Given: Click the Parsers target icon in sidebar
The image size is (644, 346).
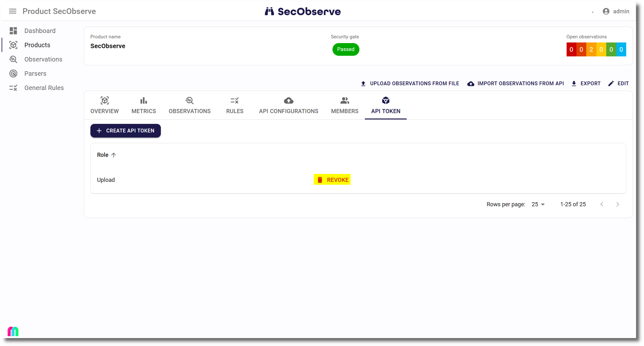Looking at the screenshot, I should coord(13,74).
